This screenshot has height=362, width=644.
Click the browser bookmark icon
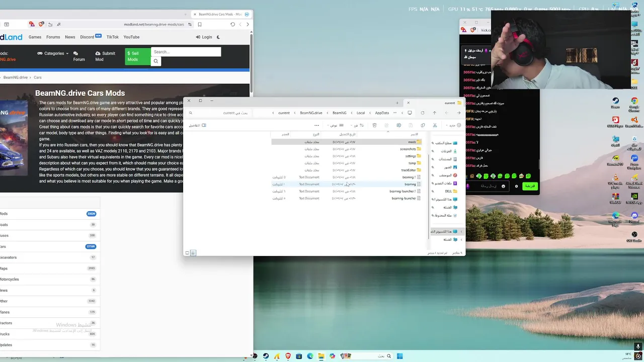point(199,24)
